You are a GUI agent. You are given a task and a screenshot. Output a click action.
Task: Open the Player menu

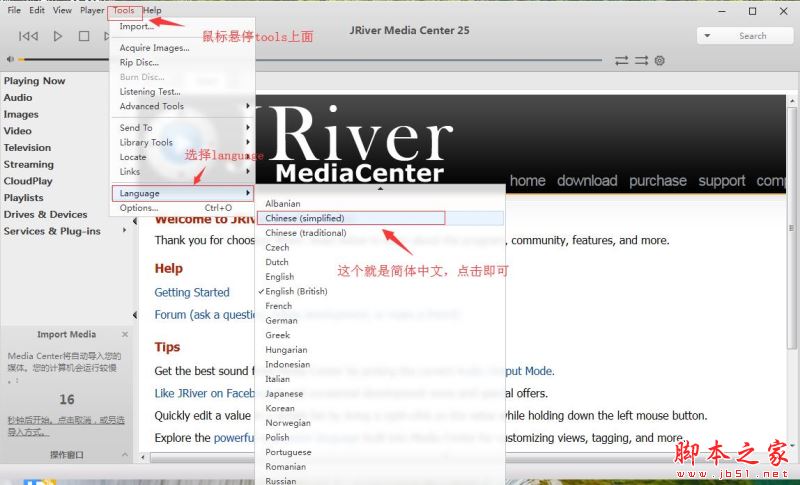(x=92, y=10)
